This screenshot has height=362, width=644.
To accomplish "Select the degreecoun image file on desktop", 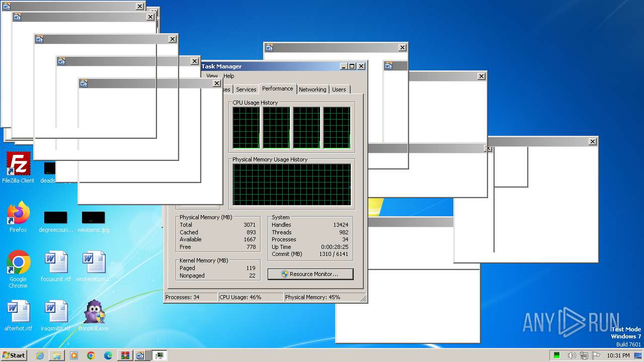I will [56, 222].
